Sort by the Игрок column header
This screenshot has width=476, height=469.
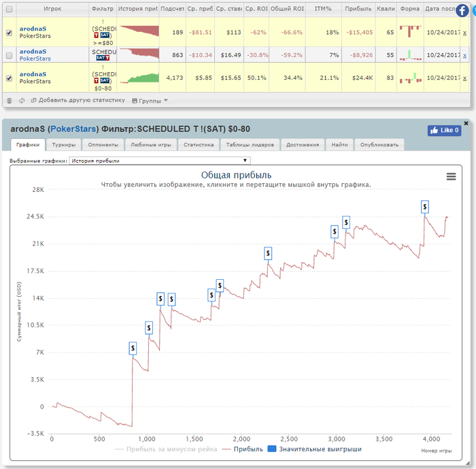pos(52,9)
